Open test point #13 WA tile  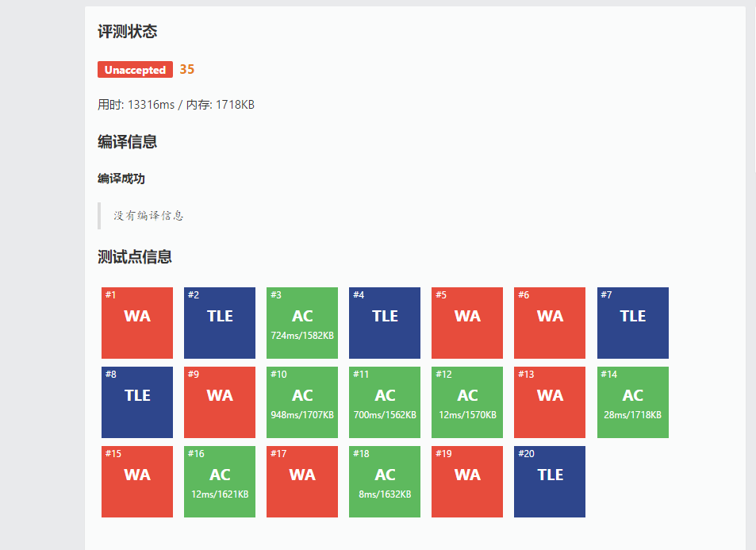pyautogui.click(x=550, y=402)
